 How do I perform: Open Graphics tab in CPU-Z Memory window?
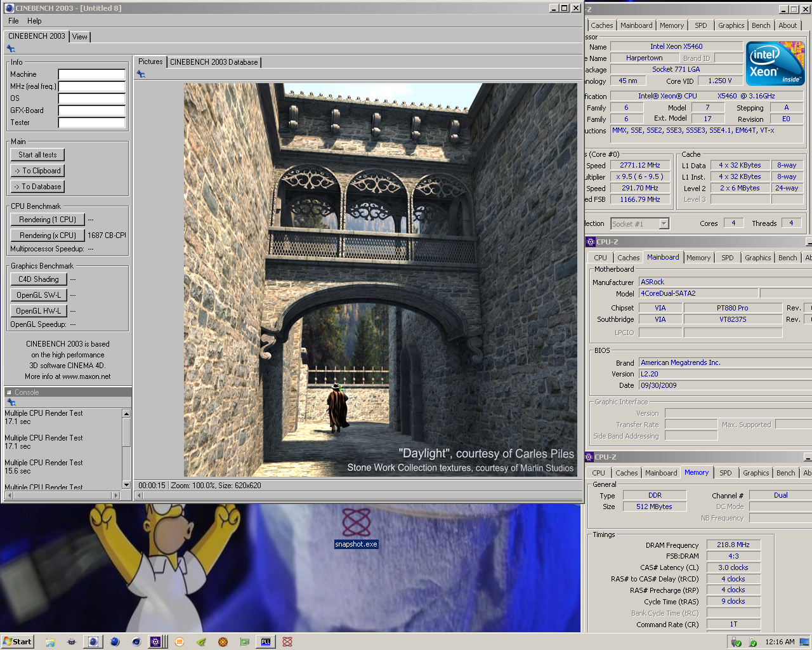pos(756,473)
